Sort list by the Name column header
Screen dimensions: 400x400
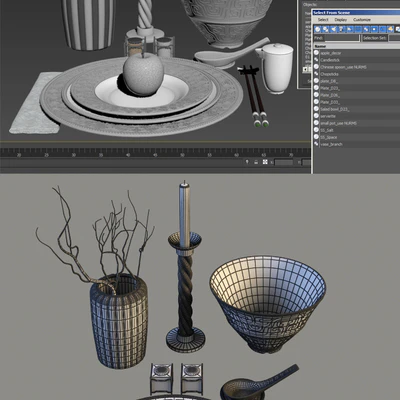[356, 46]
